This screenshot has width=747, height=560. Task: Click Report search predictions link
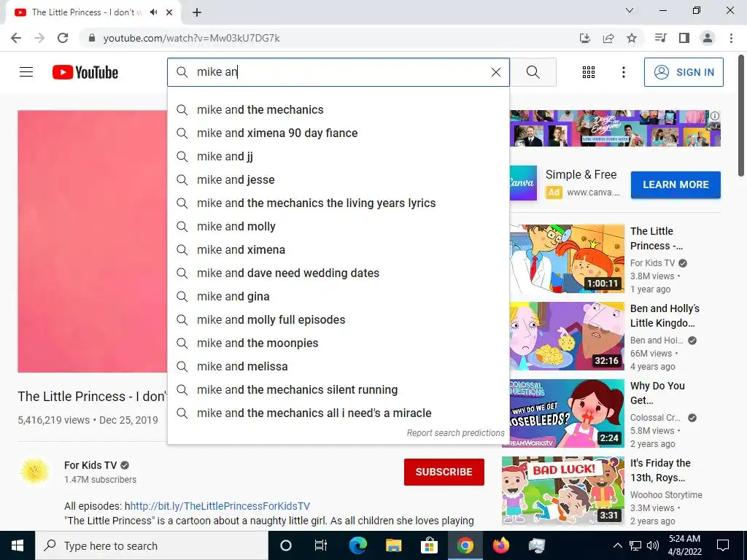coord(455,433)
